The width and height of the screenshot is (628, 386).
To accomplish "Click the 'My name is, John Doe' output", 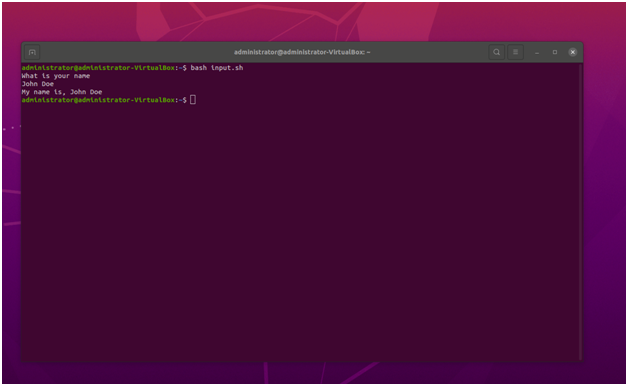I will coord(62,92).
